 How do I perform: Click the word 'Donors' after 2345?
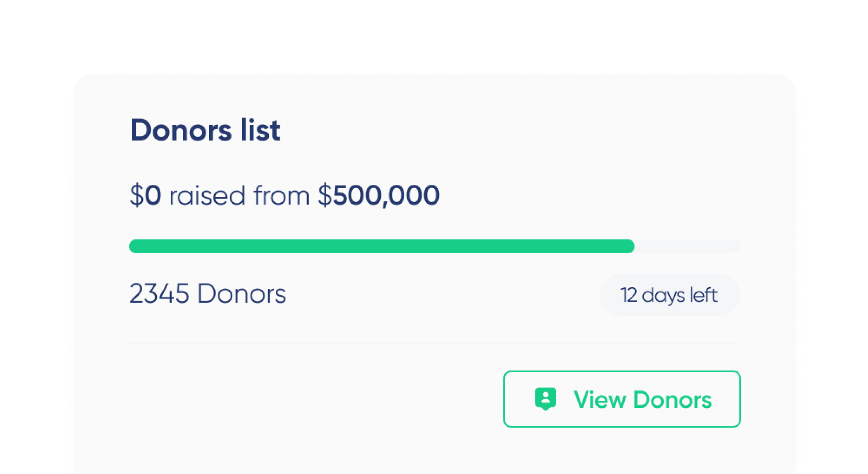pos(242,294)
